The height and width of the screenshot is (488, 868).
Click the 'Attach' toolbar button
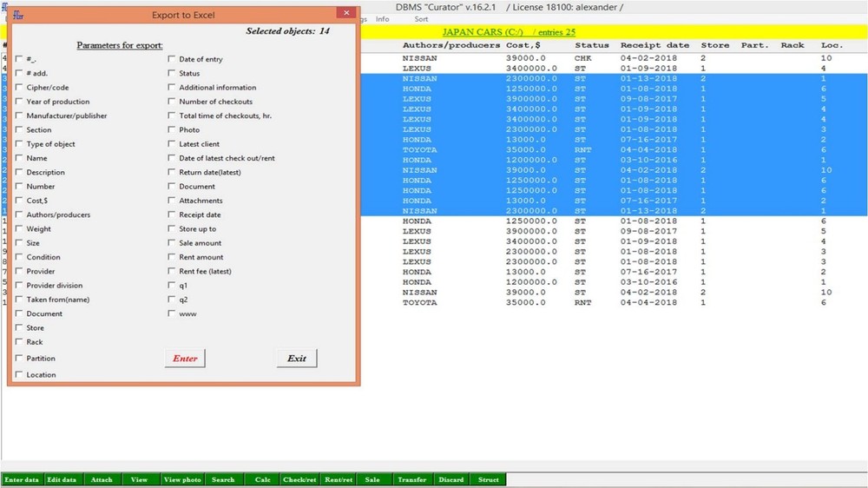[x=102, y=479]
